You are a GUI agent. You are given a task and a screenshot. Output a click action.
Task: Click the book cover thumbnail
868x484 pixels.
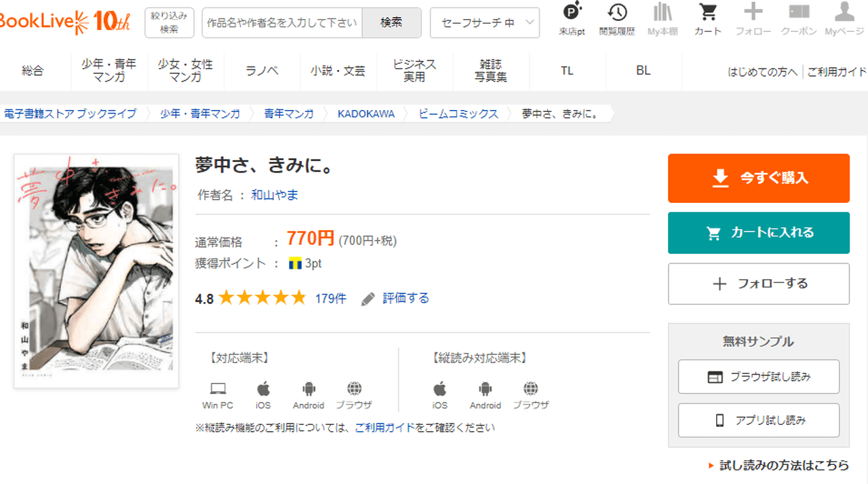(96, 271)
